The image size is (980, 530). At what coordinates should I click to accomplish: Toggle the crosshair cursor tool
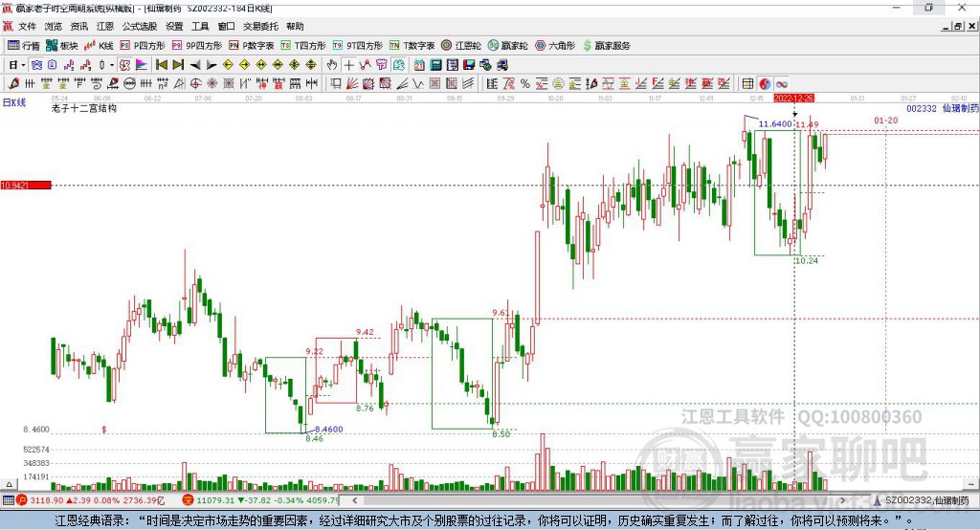pos(349,65)
